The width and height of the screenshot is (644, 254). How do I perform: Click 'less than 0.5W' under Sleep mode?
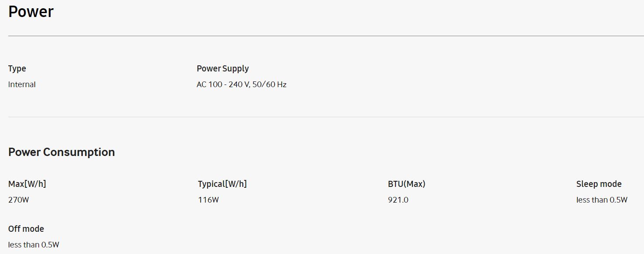click(602, 200)
